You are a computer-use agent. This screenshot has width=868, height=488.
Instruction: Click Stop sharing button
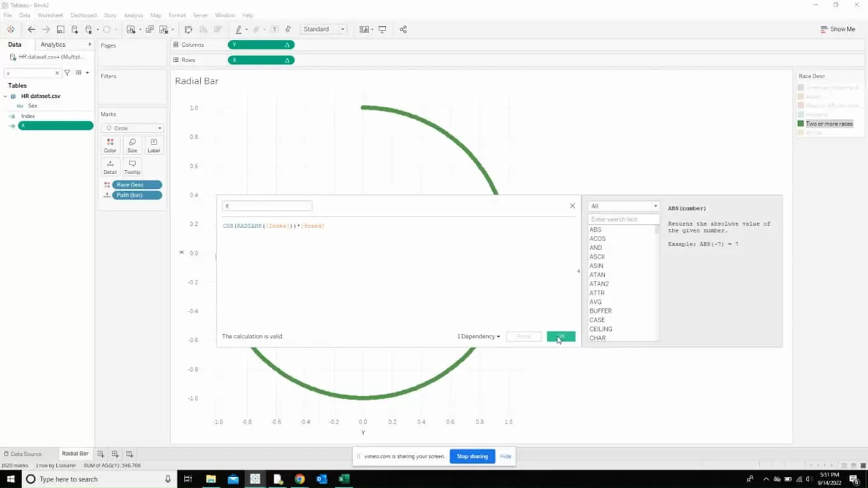click(x=472, y=456)
